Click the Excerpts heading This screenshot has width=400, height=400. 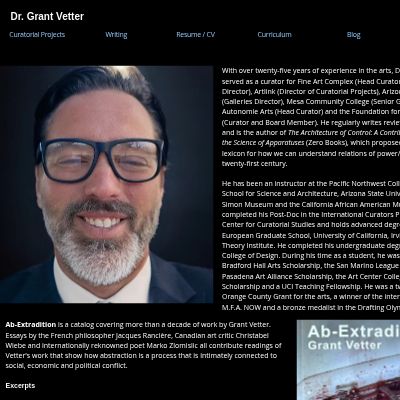[x=20, y=386]
